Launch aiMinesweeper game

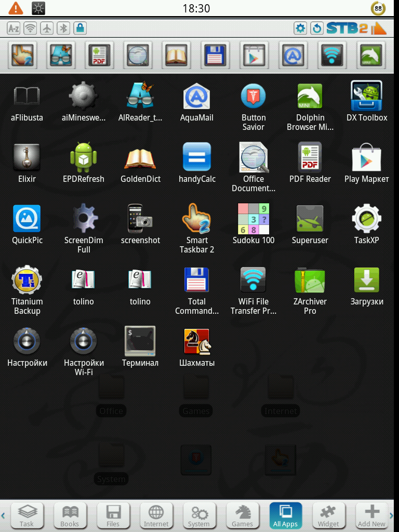(84, 102)
